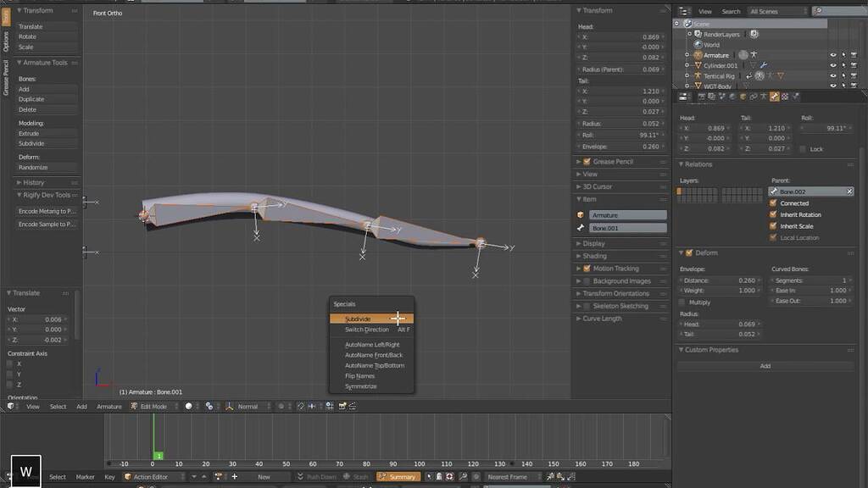868x488 pixels.
Task: Click the Duplicate button in Armature Tools
Action: (x=47, y=99)
